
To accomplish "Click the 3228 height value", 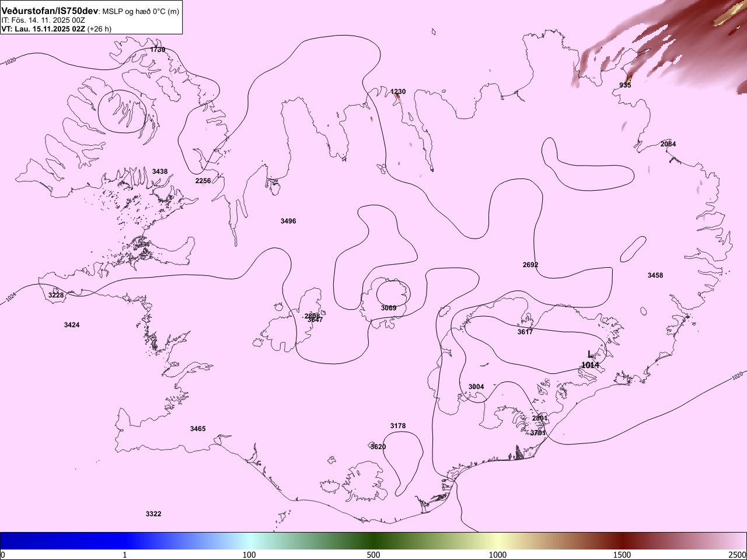I will 56,296.
